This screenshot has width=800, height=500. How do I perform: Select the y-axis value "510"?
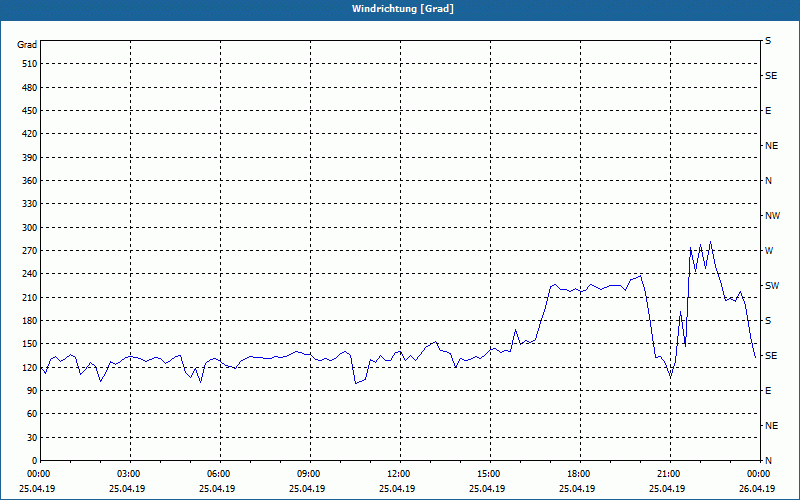tap(30, 64)
